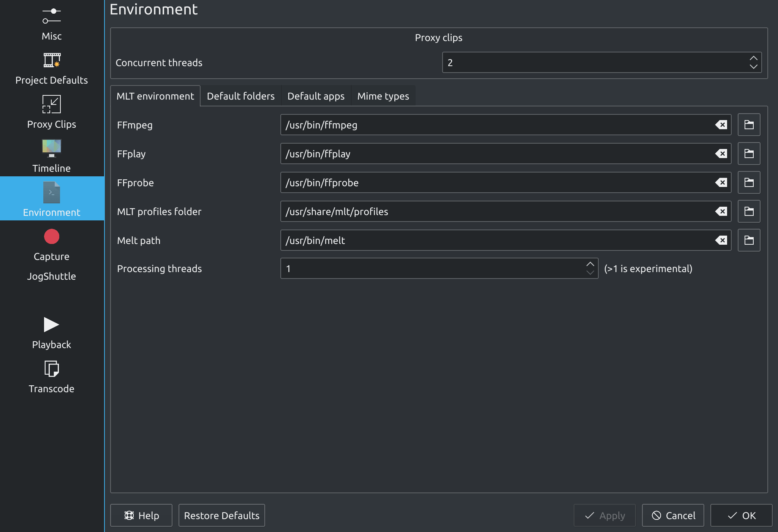Open Project Defaults settings page
The height and width of the screenshot is (532, 778).
[x=52, y=68]
